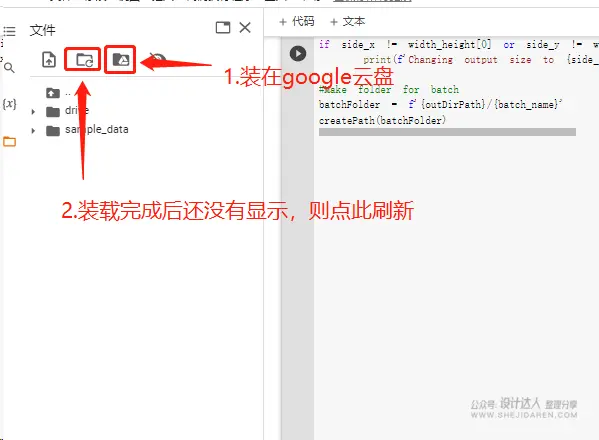Click the horizontal scrollbar under the code

coord(447,132)
